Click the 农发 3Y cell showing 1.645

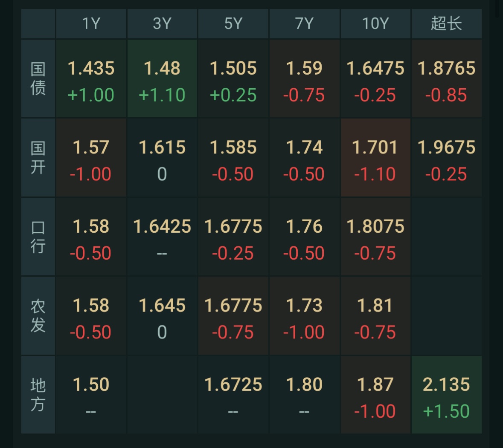(x=162, y=315)
